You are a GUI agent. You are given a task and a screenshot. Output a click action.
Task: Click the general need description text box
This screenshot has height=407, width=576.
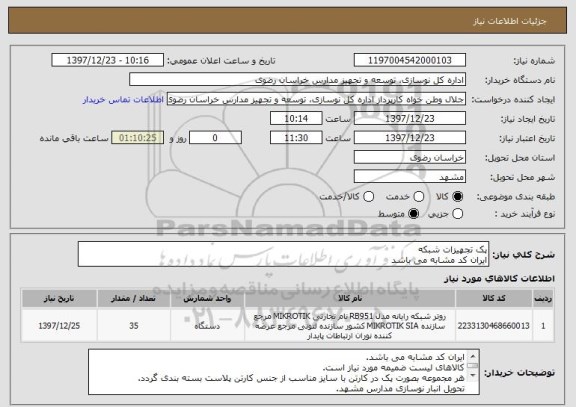tap(283, 254)
